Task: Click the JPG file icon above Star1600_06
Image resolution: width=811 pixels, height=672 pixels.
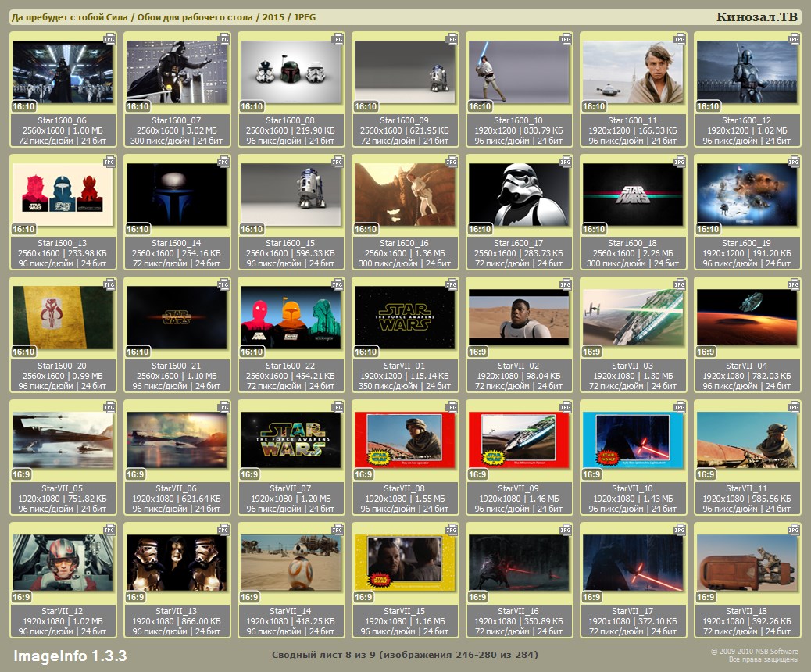Action: 109,38
